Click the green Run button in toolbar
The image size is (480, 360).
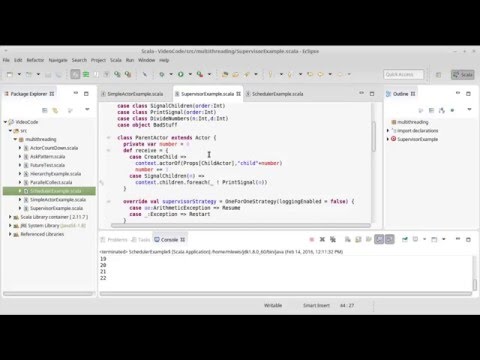coord(181,74)
